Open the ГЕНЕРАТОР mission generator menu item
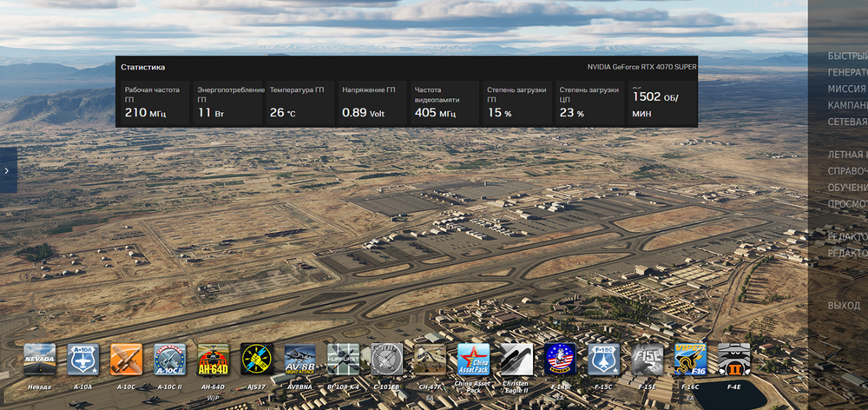The height and width of the screenshot is (410, 868). [x=847, y=73]
